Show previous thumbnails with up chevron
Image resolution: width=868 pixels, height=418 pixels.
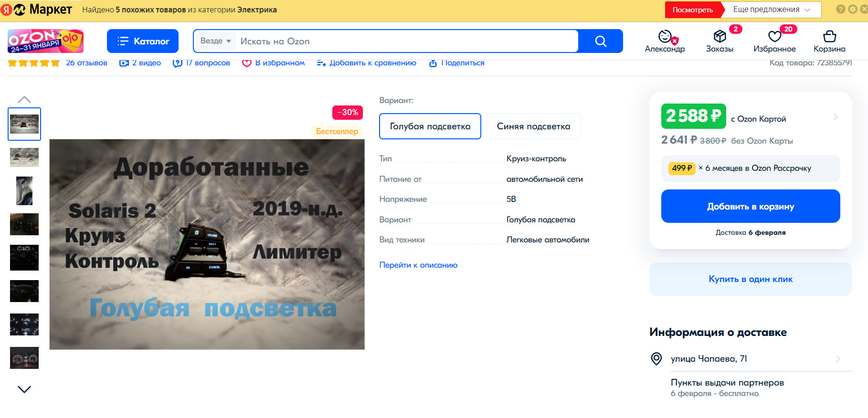click(x=24, y=99)
